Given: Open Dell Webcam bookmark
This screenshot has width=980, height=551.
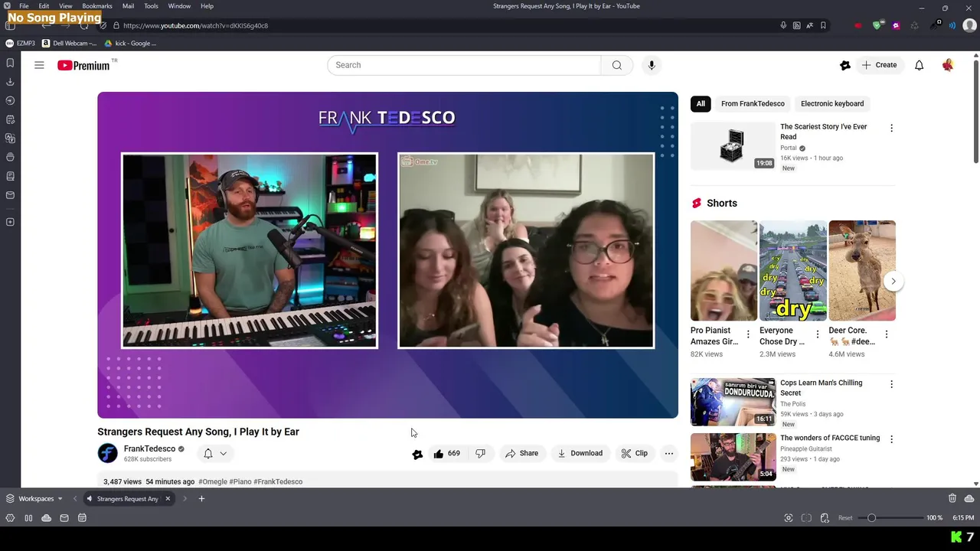Looking at the screenshot, I should point(70,44).
